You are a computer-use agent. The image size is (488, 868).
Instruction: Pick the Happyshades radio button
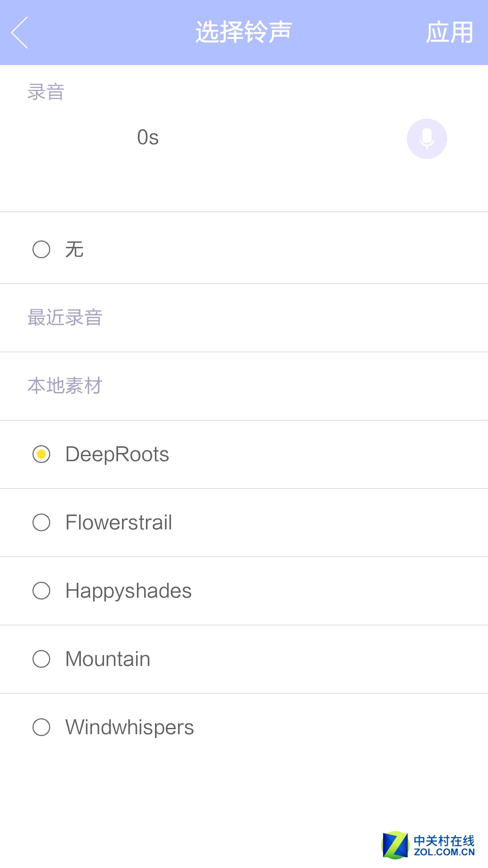tap(41, 591)
